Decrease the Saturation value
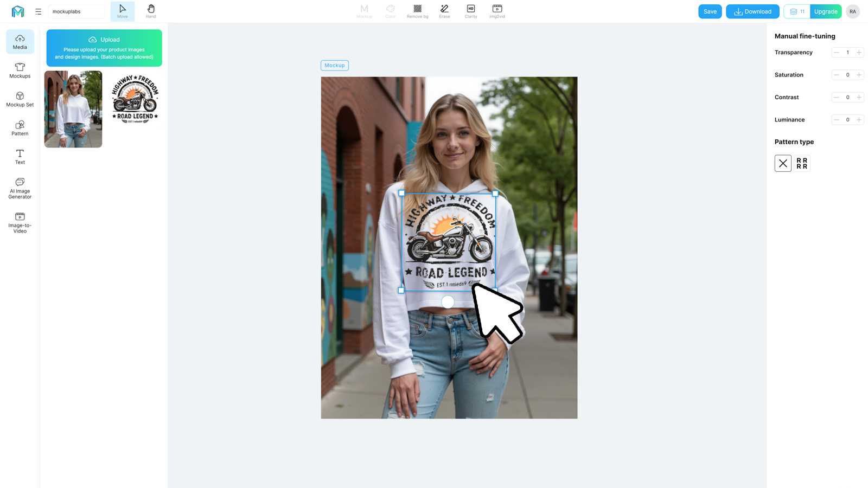 [837, 75]
